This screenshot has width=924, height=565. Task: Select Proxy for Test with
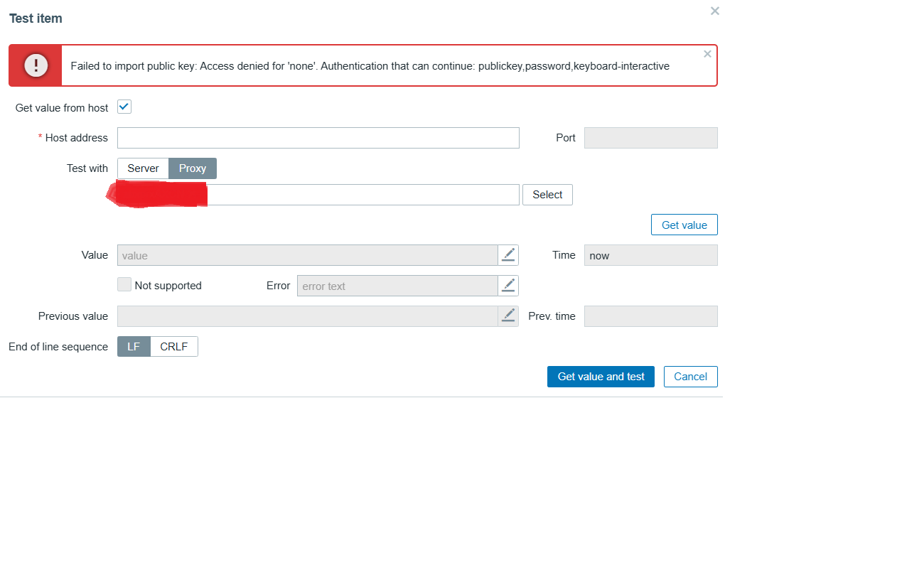pyautogui.click(x=193, y=168)
